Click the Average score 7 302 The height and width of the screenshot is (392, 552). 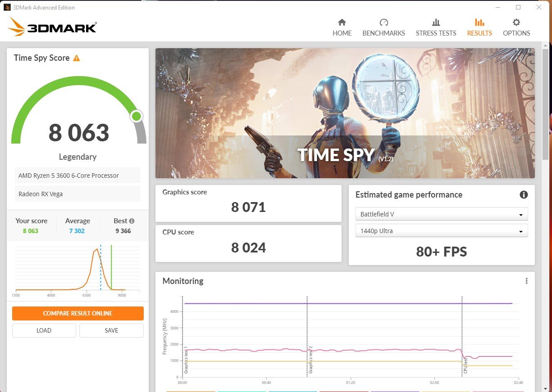click(77, 231)
